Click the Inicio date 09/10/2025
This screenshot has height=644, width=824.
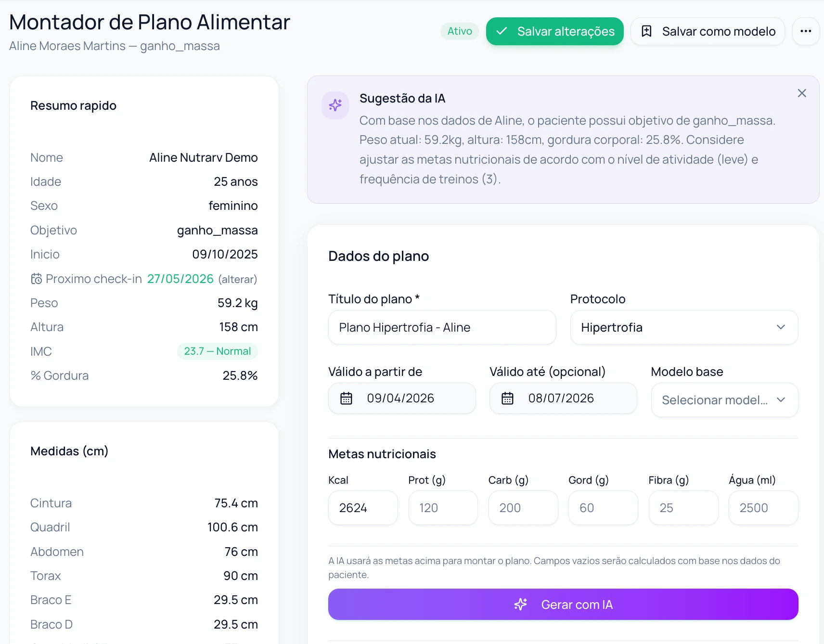[x=225, y=255]
